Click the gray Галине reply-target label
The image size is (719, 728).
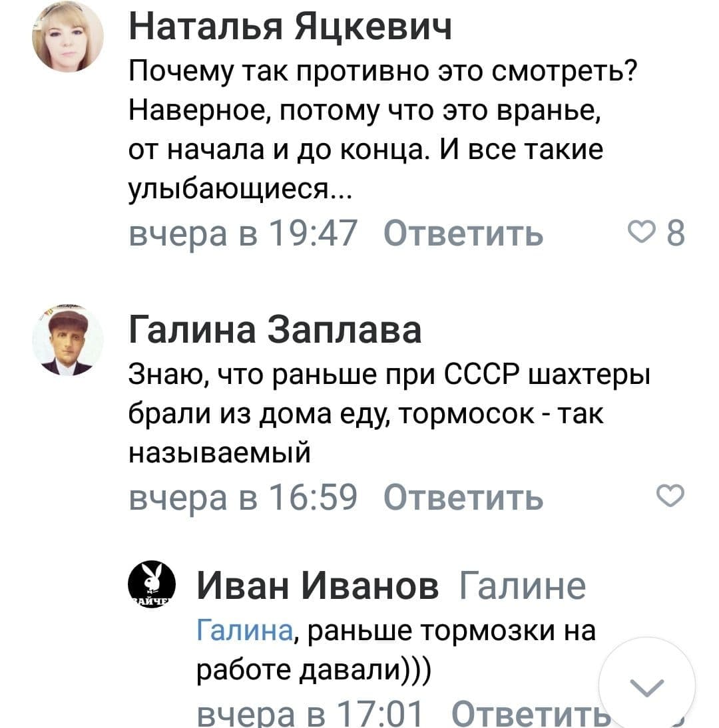pyautogui.click(x=523, y=587)
